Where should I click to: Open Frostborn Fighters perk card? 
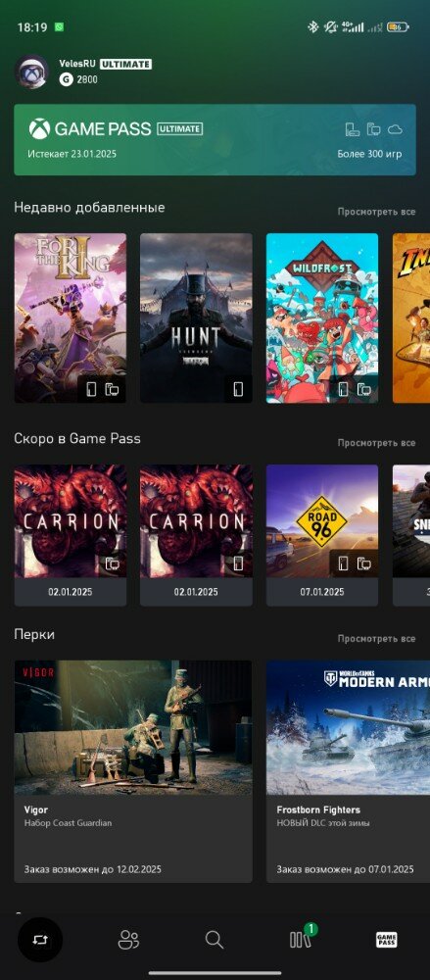(x=348, y=771)
